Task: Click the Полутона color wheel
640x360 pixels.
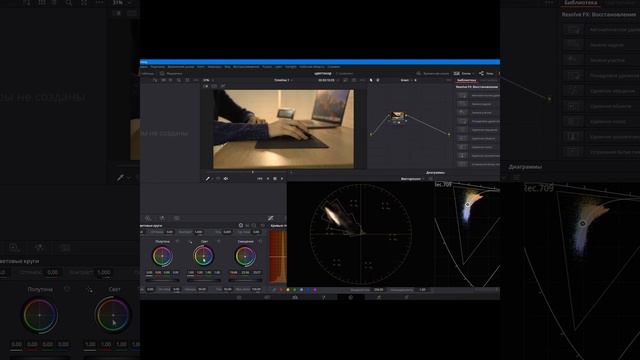Action: pos(162,256)
